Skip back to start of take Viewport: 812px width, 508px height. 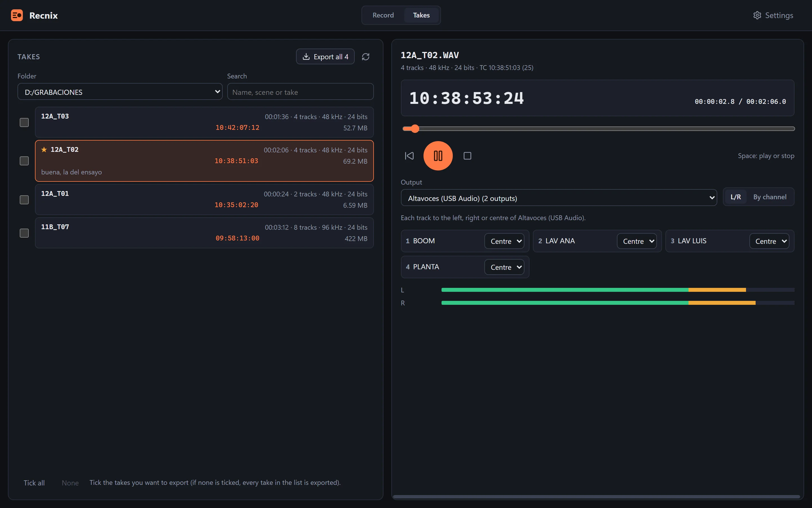[409, 156]
